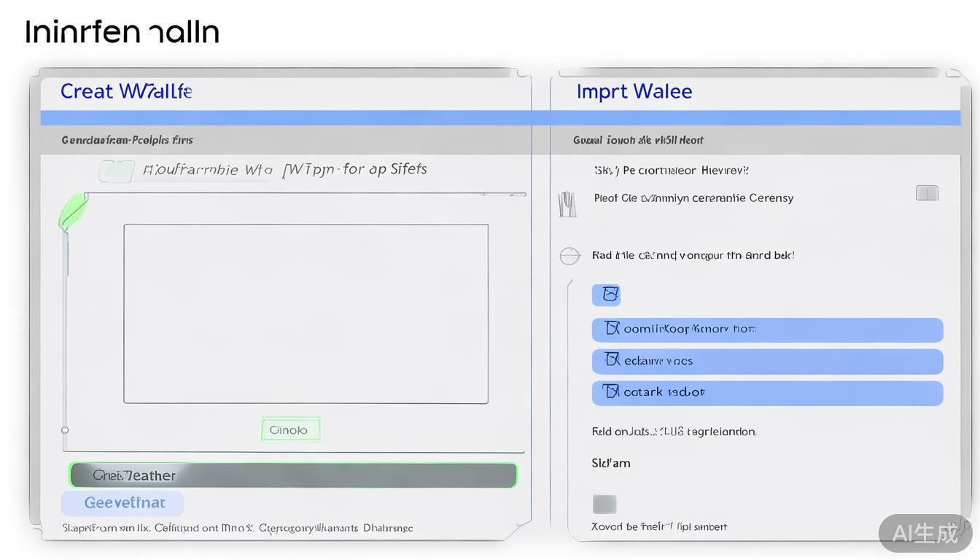Viewport: 980px width, 560px height.
Task: Click the small circle handle at frame bottom-left
Action: click(65, 430)
